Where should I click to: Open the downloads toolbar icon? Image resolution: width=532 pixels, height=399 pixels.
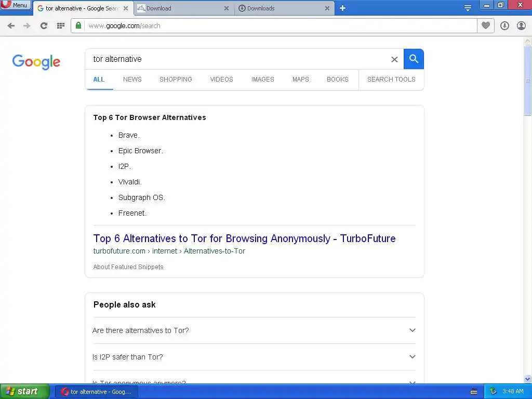[504, 26]
